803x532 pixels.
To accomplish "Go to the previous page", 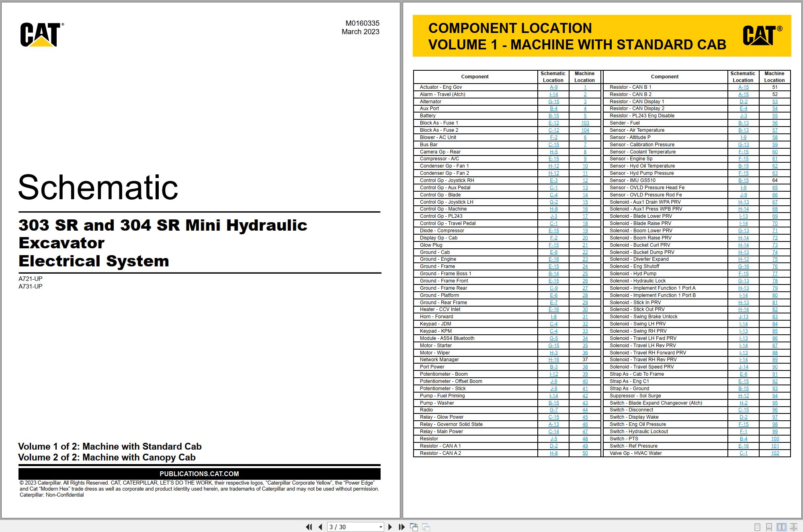I will coord(320,527).
